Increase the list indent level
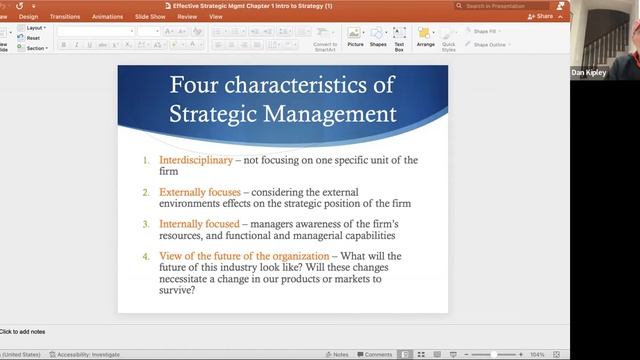The image size is (640, 360). click(x=267, y=31)
